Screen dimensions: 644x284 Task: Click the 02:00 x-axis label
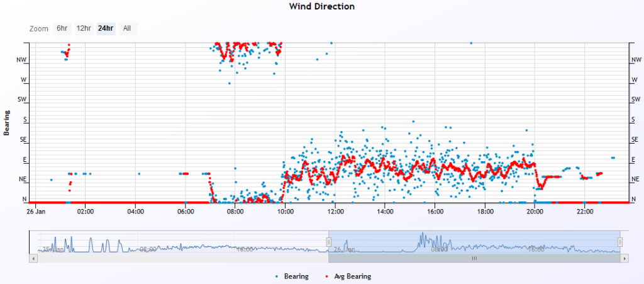[x=85, y=212]
